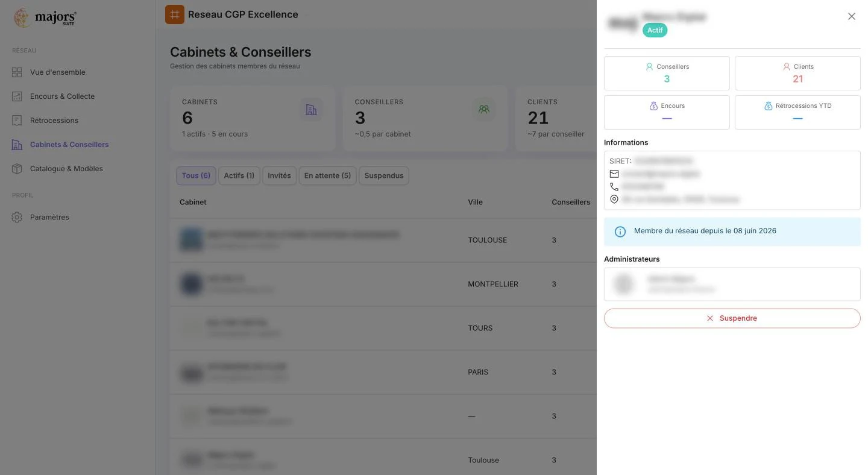Open Vue d'ensemble in sidebar
Screen dimensions: 868x475
click(58, 72)
